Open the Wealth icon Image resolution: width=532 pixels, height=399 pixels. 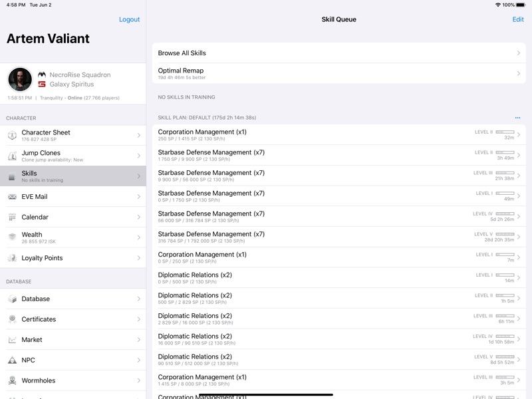pos(12,237)
